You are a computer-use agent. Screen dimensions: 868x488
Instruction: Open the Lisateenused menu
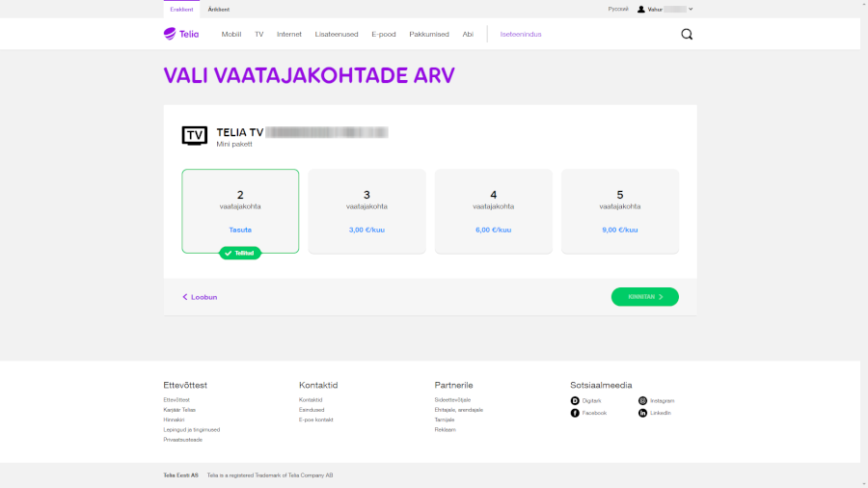(x=337, y=35)
